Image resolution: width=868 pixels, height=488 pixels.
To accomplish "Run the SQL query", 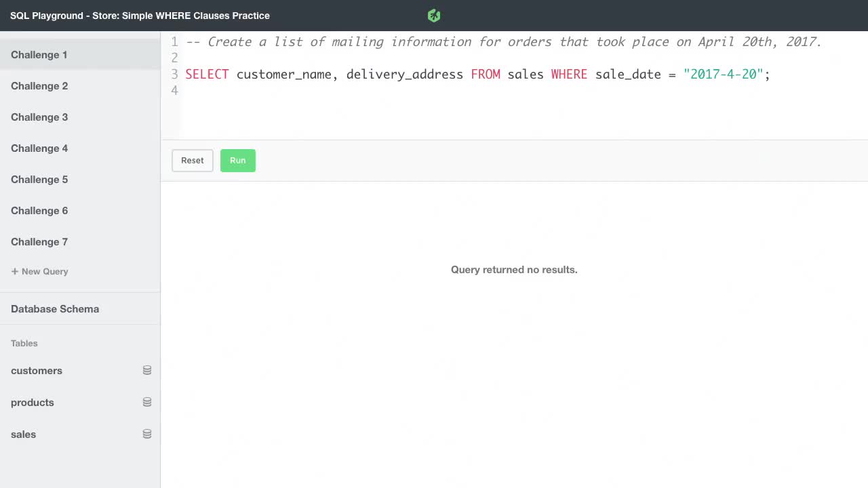I will click(x=237, y=160).
